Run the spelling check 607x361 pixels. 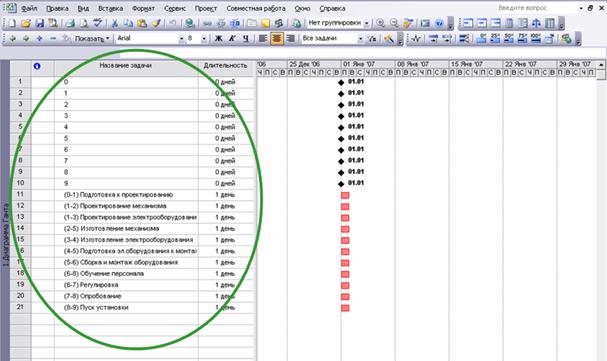click(98, 23)
